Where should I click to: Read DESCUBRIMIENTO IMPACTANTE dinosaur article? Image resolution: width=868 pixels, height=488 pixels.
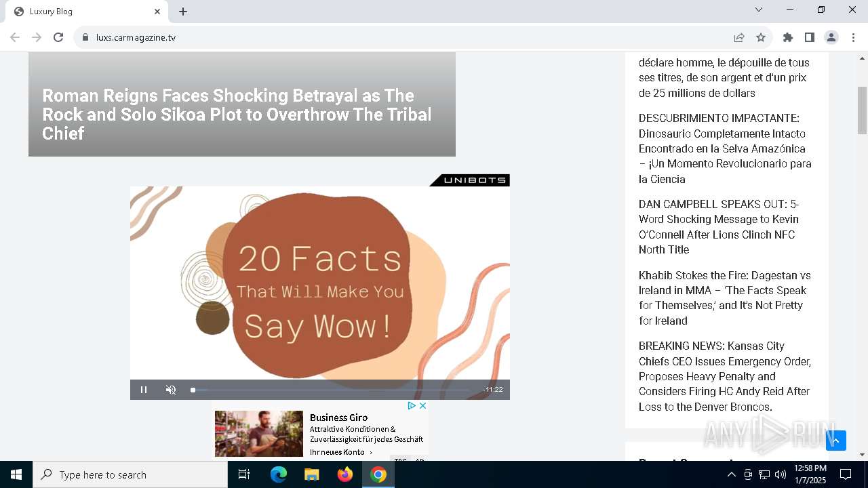(725, 148)
